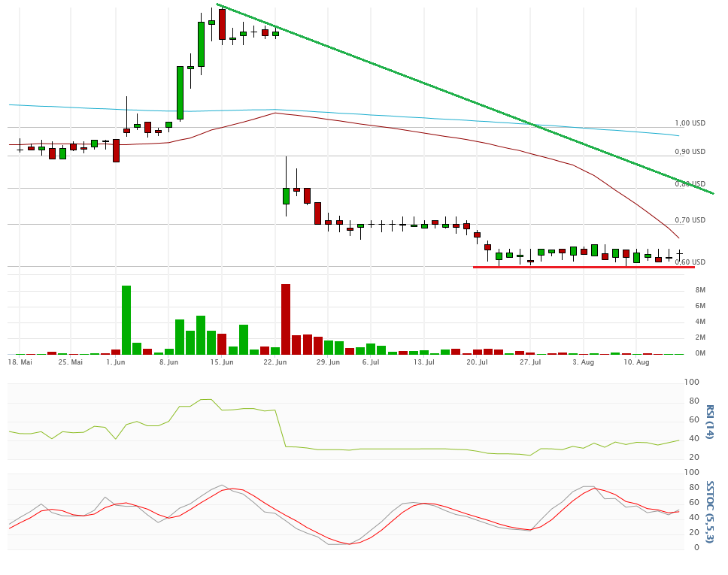Click the tall red candle at the price peak
This screenshot has width=728, height=575.
[x=222, y=24]
